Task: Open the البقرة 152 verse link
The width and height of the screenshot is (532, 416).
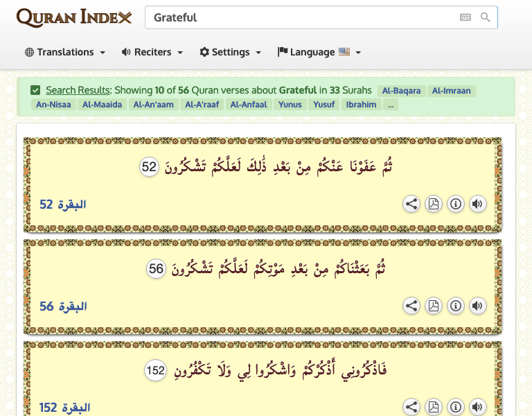Action: click(x=64, y=408)
